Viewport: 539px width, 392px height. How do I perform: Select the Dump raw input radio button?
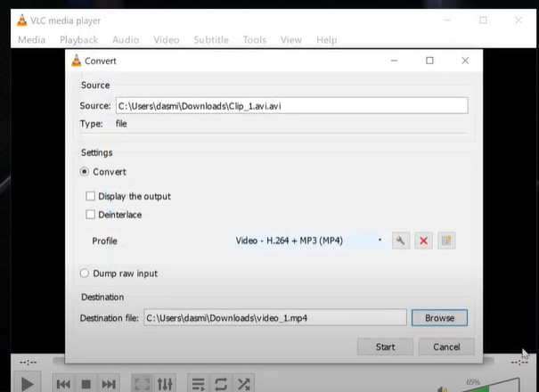tap(85, 274)
